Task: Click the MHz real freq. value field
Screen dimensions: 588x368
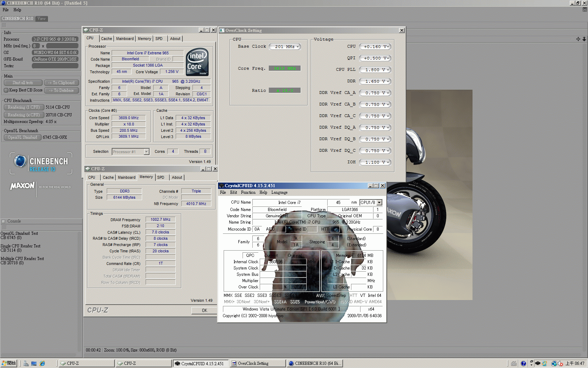Action: 62,46
